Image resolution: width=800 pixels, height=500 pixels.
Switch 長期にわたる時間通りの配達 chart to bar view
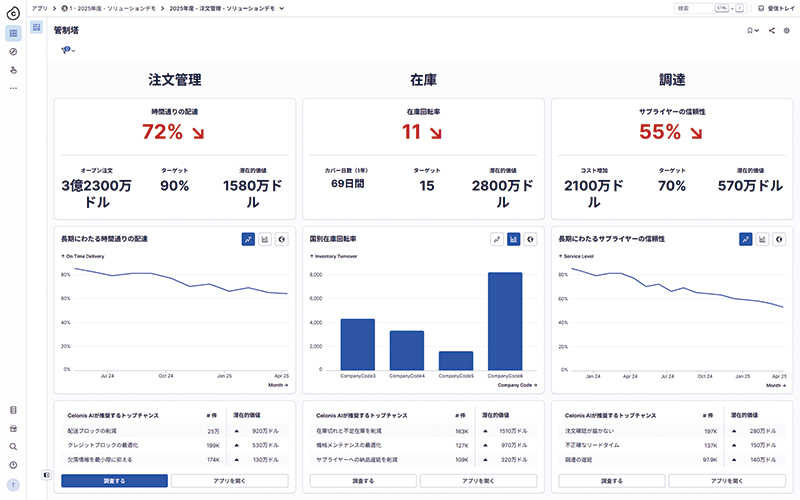(x=264, y=239)
